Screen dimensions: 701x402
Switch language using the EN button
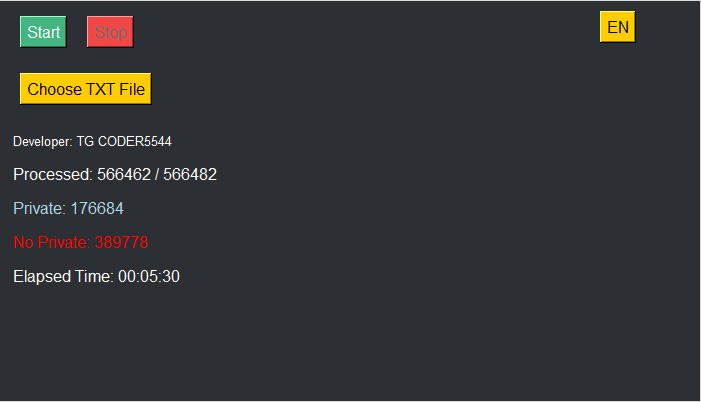617,27
